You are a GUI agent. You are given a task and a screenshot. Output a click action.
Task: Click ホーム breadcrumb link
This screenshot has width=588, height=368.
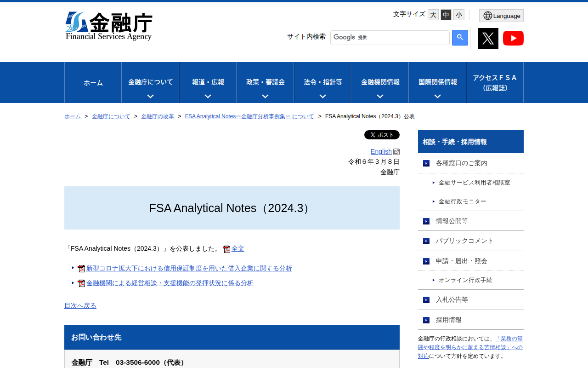pos(73,116)
